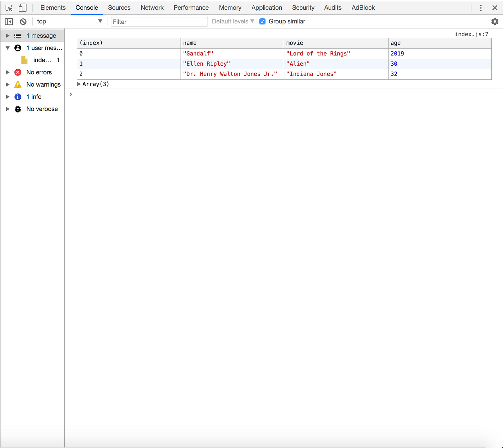The image size is (503, 448).
Task: Open DevTools settings via gear icon
Action: coord(495,21)
